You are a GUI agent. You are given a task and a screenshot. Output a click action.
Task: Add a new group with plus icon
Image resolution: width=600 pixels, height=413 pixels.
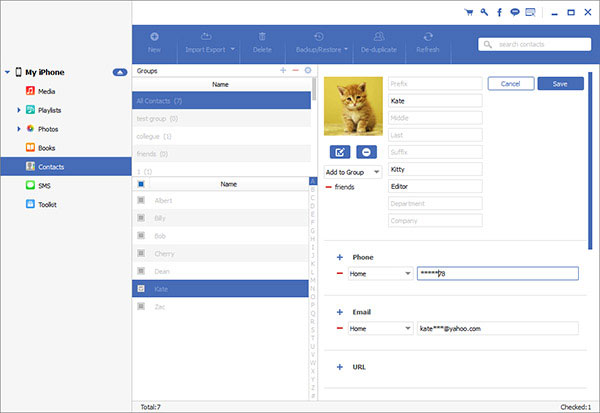(x=283, y=70)
